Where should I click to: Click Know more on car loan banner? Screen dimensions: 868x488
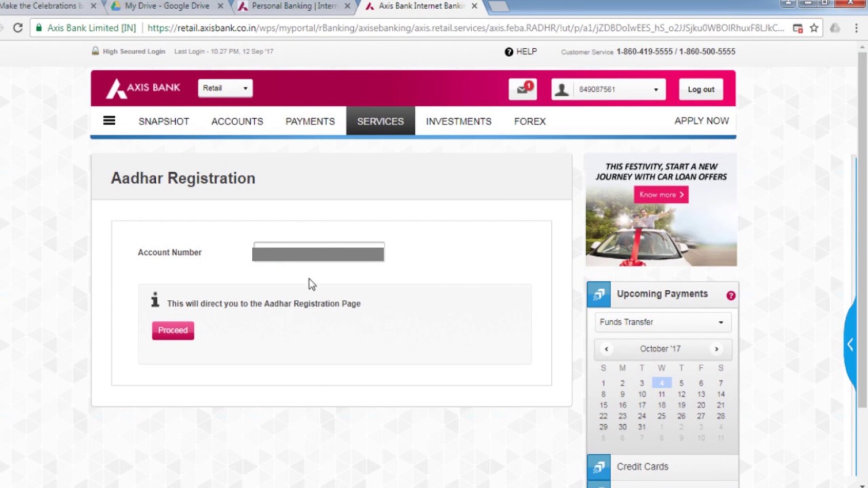pos(661,195)
